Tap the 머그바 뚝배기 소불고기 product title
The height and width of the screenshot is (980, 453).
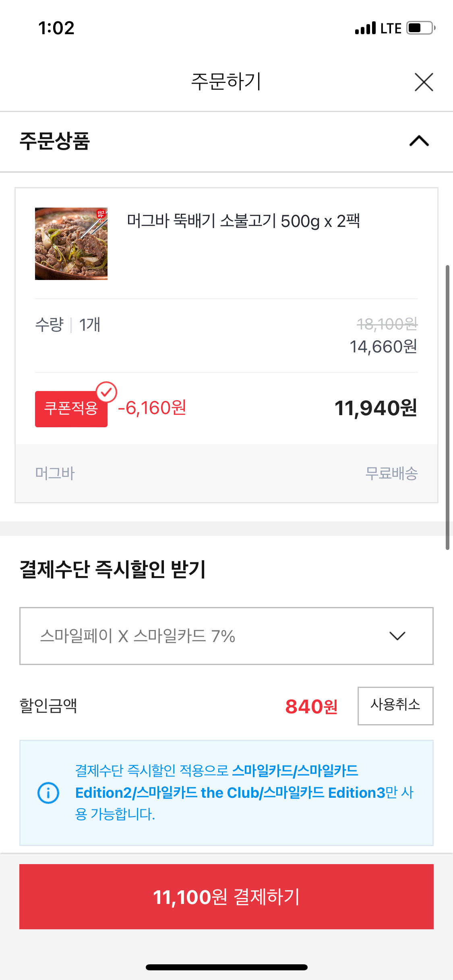243,221
